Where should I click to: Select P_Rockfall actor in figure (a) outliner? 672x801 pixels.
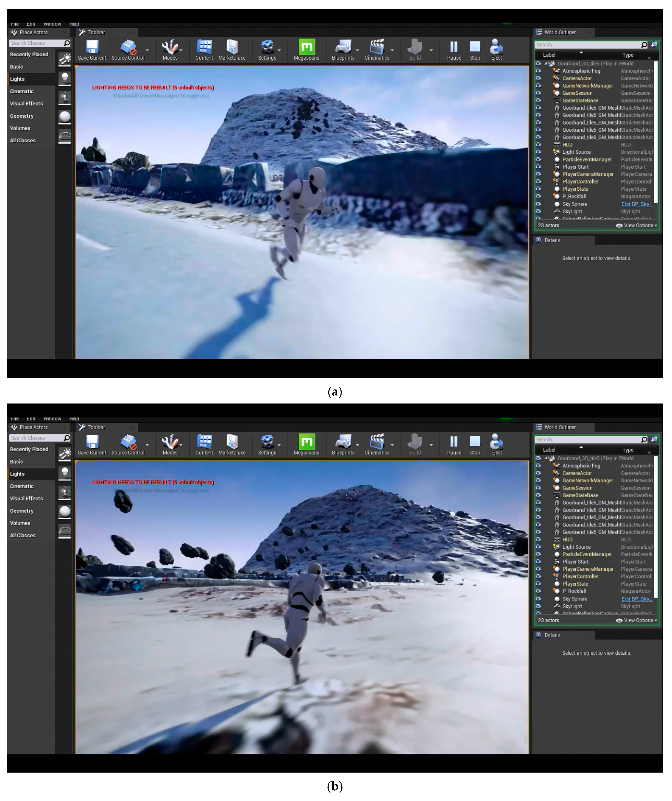574,196
